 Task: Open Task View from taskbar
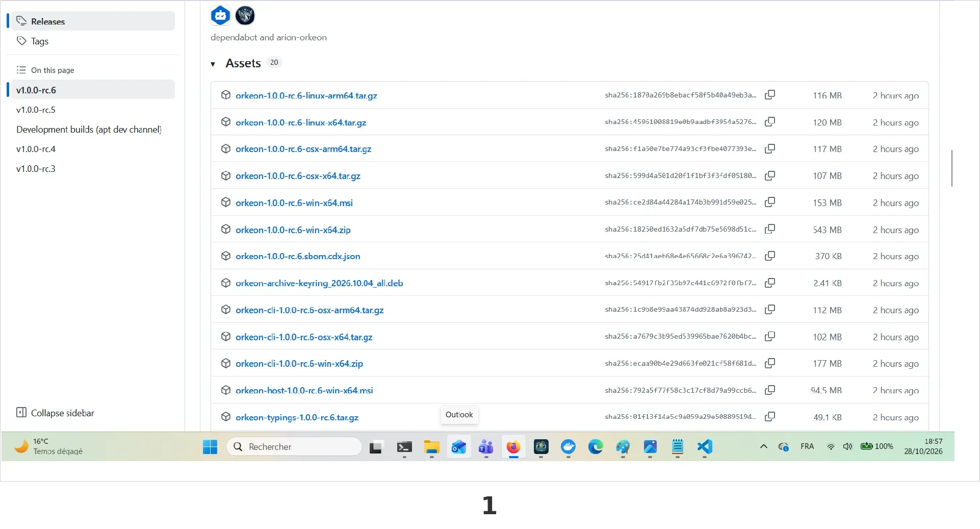pos(376,447)
